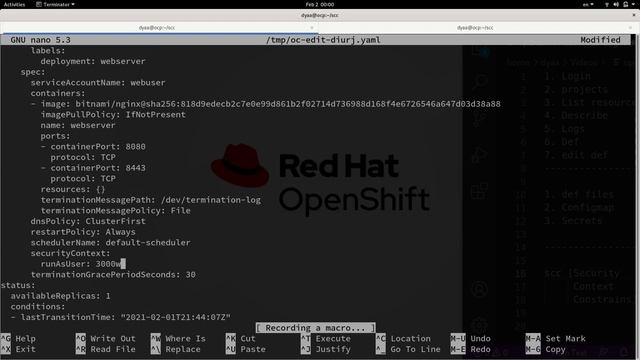Place cursor on 'deployment: webserver' line
This screenshot has height=360, width=640.
pos(93,61)
